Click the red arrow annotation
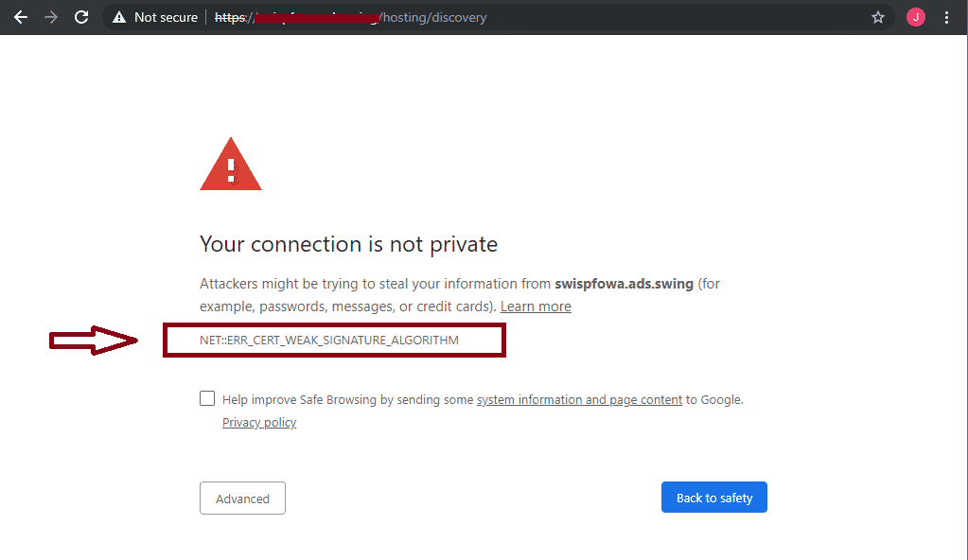The height and width of the screenshot is (560, 968). [94, 341]
